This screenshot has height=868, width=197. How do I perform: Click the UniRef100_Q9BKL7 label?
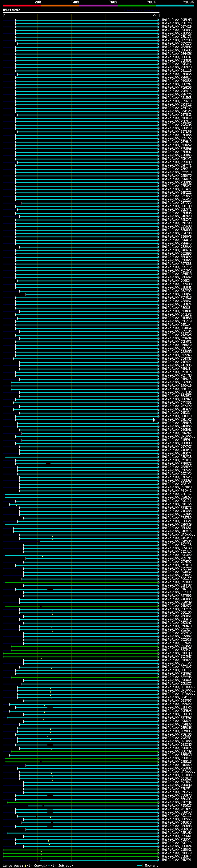176,758
